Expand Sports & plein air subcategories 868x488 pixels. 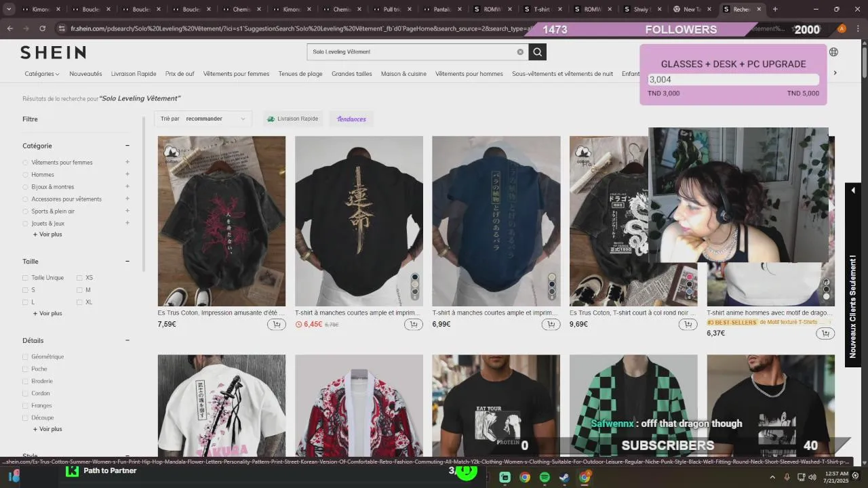coord(127,211)
